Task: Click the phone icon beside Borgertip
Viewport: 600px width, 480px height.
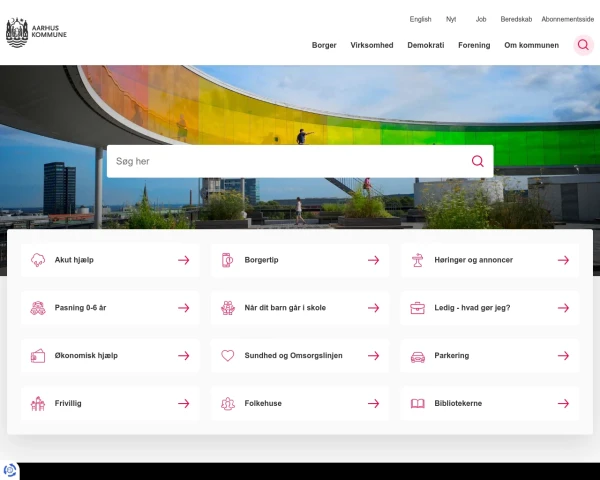Action: (x=227, y=260)
